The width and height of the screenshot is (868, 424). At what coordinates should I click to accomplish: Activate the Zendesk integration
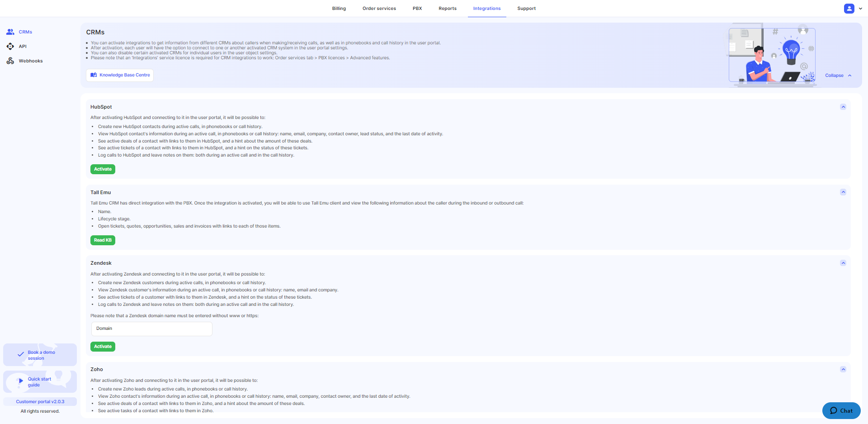(x=103, y=347)
